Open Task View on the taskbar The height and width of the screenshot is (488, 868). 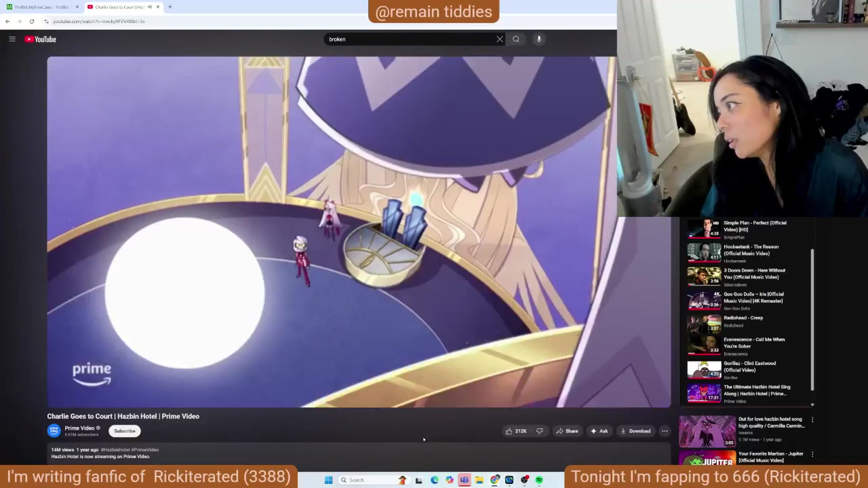point(419,480)
